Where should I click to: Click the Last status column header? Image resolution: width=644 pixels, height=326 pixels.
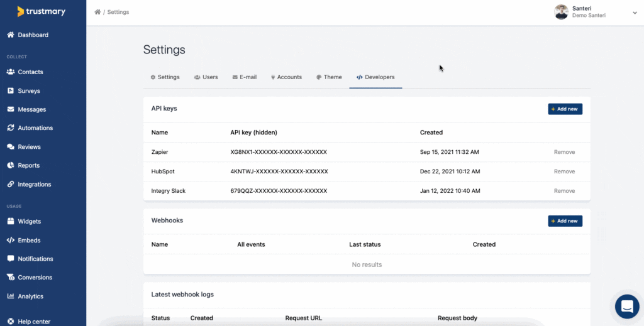click(365, 244)
